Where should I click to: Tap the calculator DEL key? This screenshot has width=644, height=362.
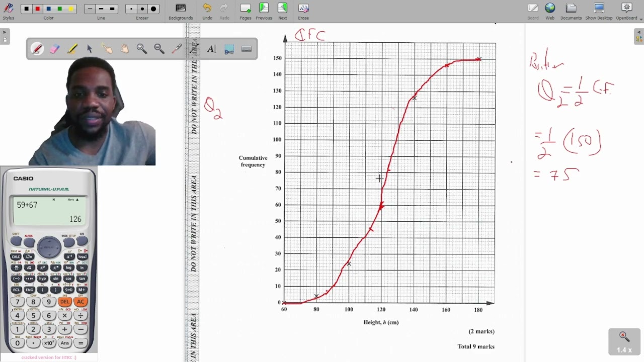click(64, 302)
